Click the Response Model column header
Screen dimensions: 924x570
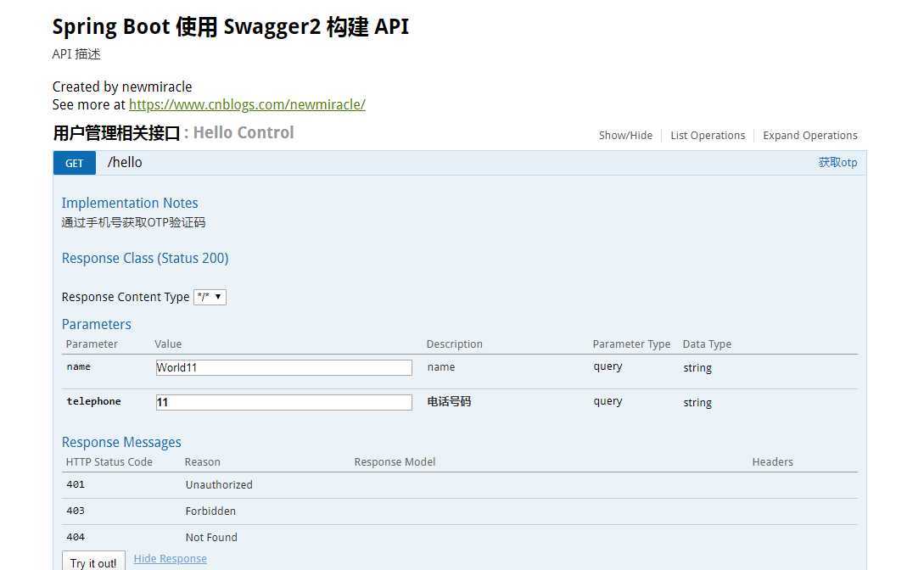coord(395,461)
